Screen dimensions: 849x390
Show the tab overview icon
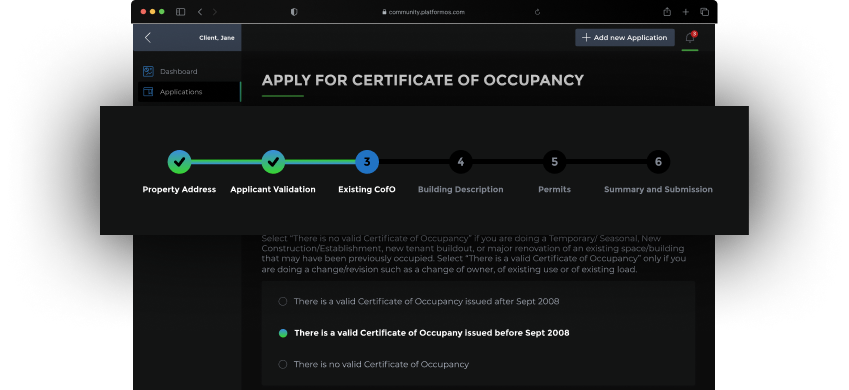coord(704,12)
